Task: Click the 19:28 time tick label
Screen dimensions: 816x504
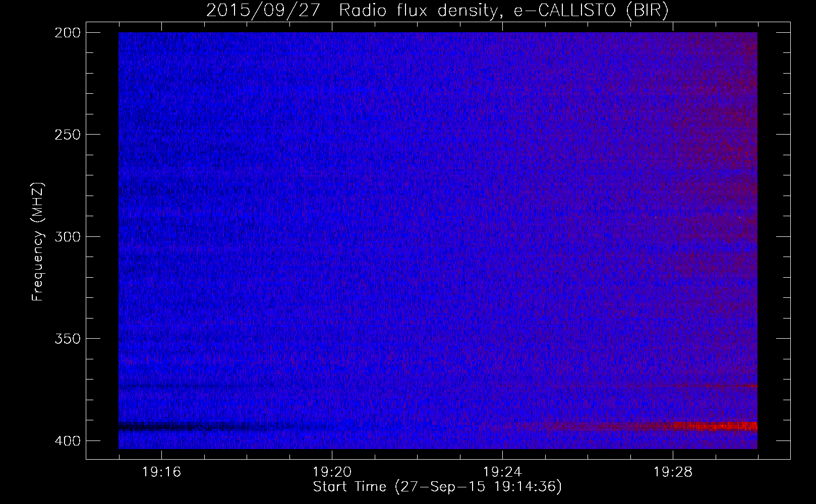Action: [x=673, y=472]
